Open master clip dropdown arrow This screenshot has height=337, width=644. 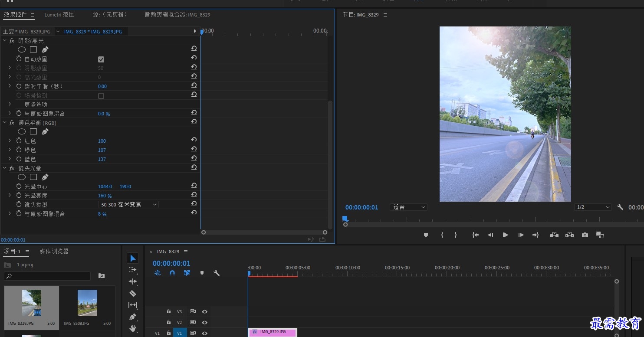pyautogui.click(x=58, y=31)
